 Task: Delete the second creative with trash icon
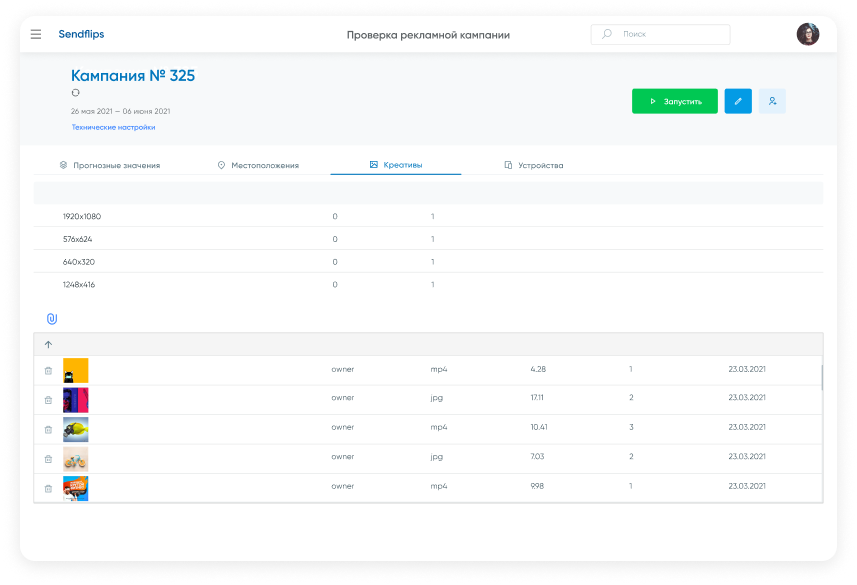[x=48, y=400]
